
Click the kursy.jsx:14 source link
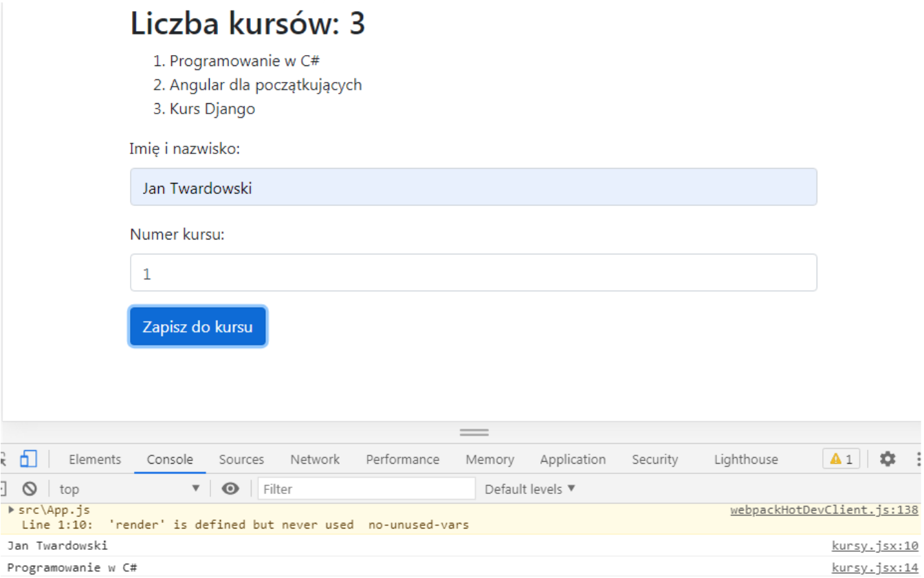click(x=874, y=568)
